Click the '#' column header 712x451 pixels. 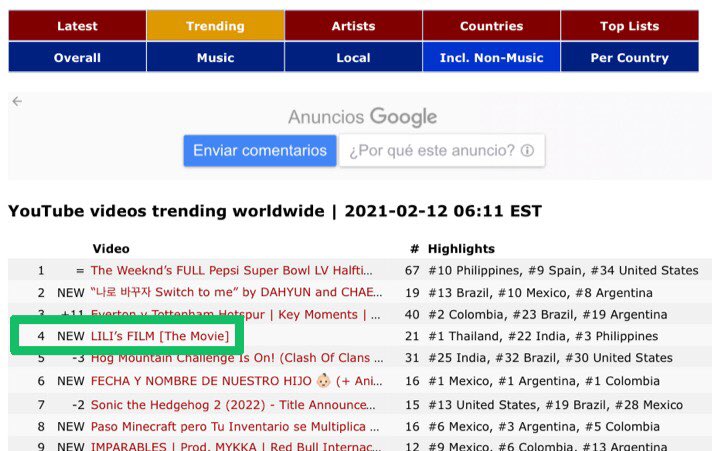click(414, 248)
